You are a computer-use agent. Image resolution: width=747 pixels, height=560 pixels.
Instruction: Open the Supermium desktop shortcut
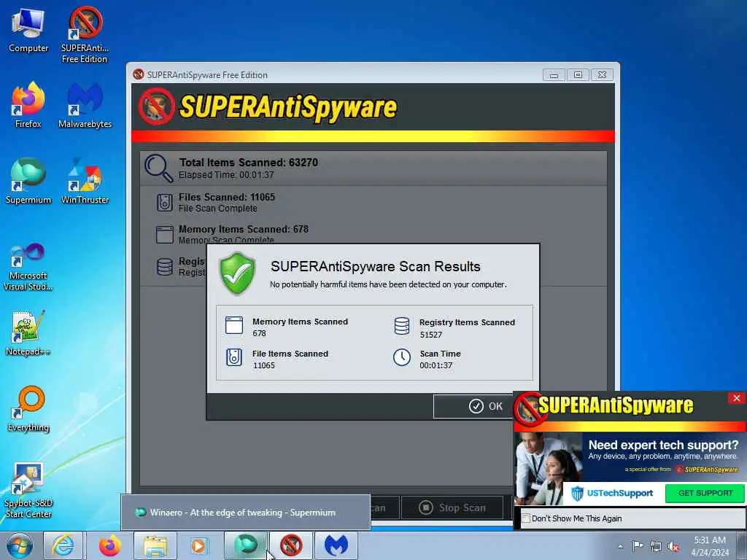pyautogui.click(x=28, y=182)
